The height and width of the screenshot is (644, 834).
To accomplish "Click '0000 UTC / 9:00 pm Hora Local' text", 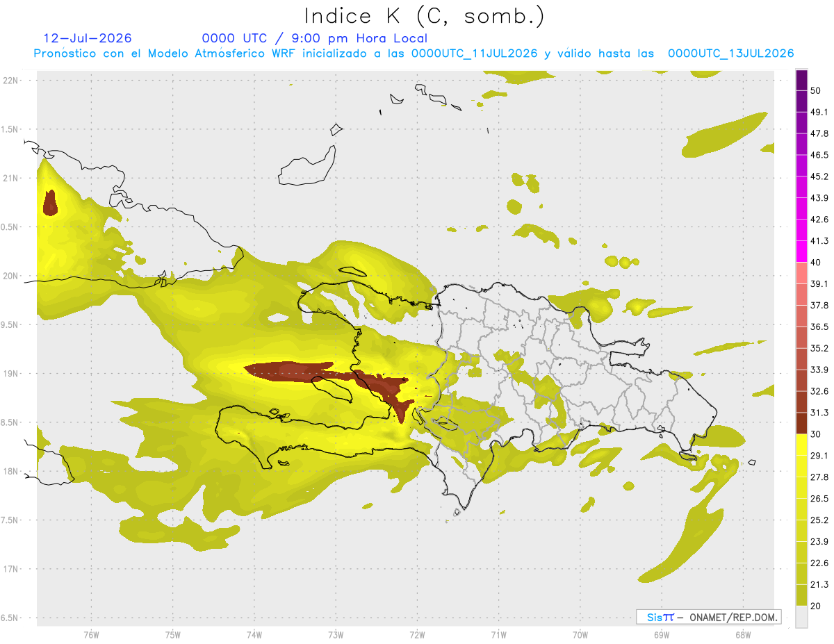I will pyautogui.click(x=315, y=38).
